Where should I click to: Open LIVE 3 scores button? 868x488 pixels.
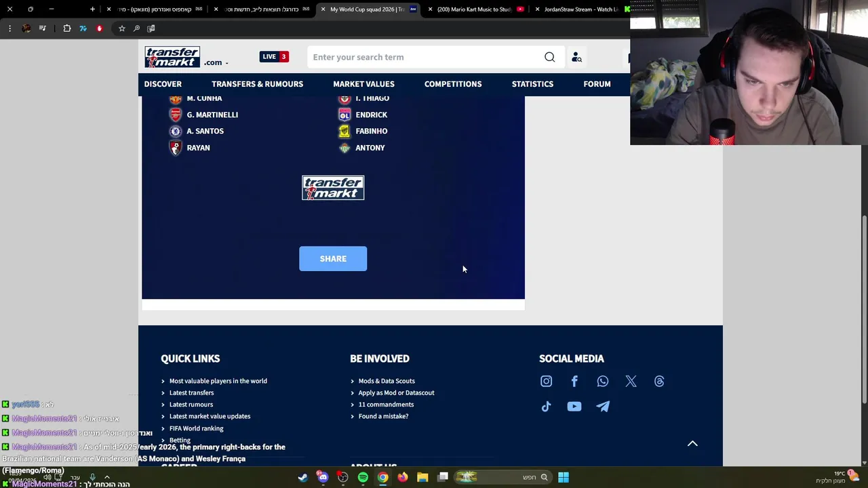[x=274, y=56]
